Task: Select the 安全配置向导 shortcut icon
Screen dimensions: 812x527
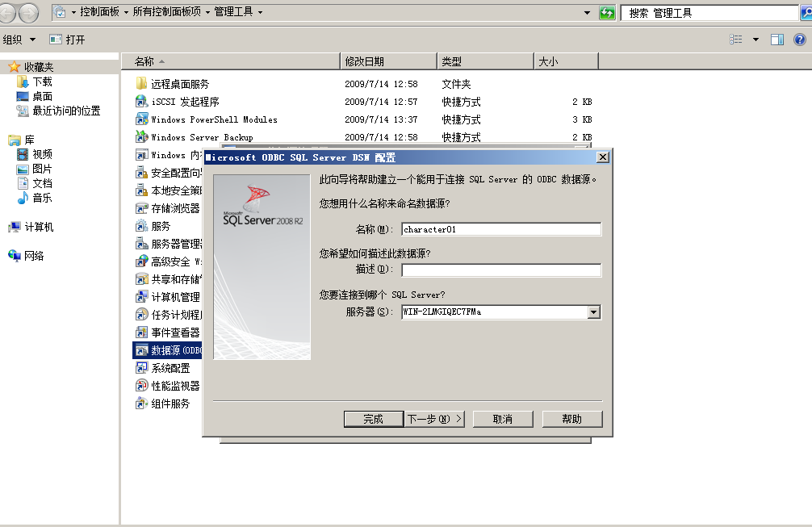Action: click(x=141, y=173)
